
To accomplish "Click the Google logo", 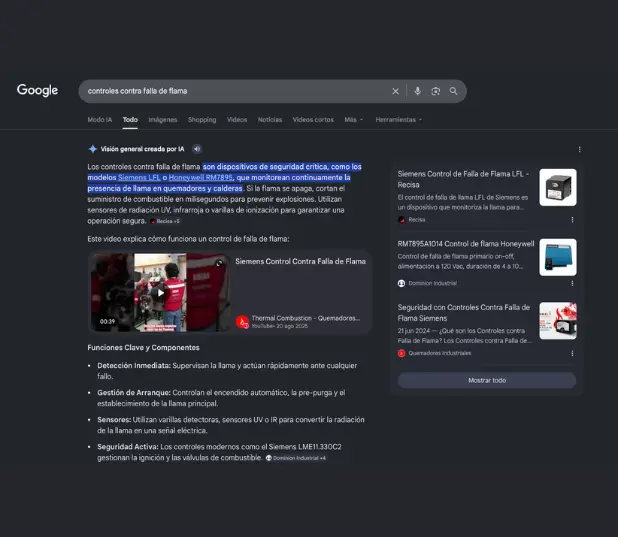I will coord(37,90).
